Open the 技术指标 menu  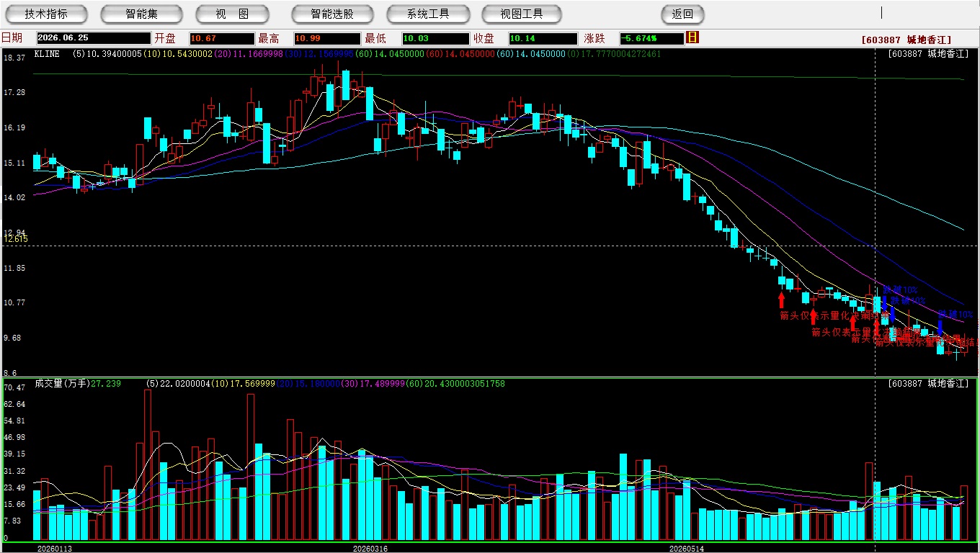(46, 14)
